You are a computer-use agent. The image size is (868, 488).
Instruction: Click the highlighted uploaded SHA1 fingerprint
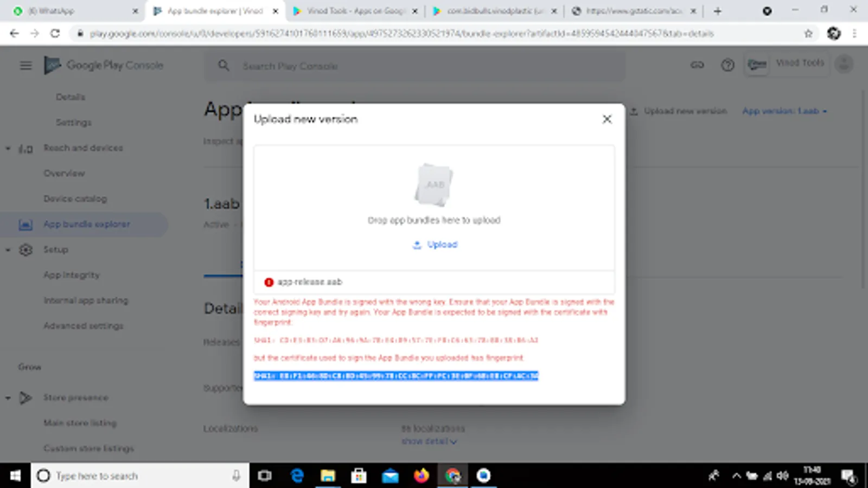pos(396,376)
